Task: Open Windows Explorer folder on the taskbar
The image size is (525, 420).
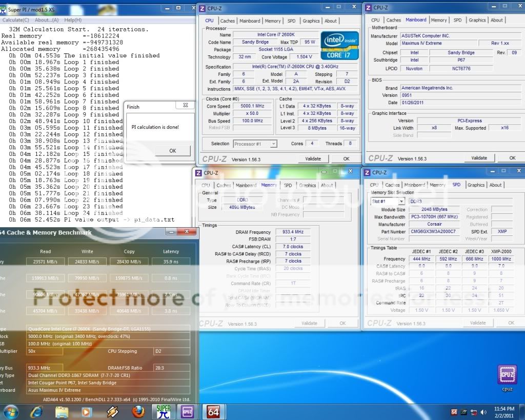Action: click(62, 412)
